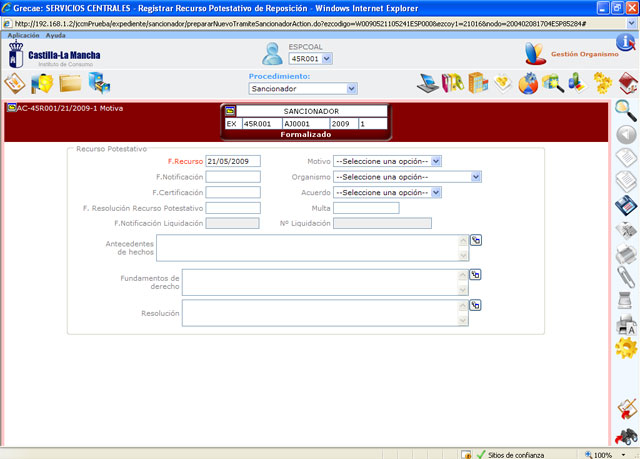Open the Ayuda menu
This screenshot has width=640, height=459.
tap(56, 35)
